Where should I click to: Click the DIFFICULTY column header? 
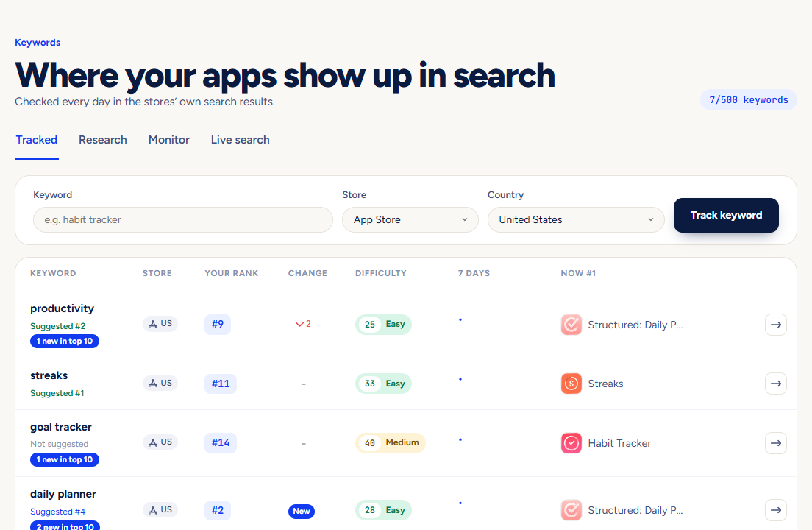tap(381, 273)
